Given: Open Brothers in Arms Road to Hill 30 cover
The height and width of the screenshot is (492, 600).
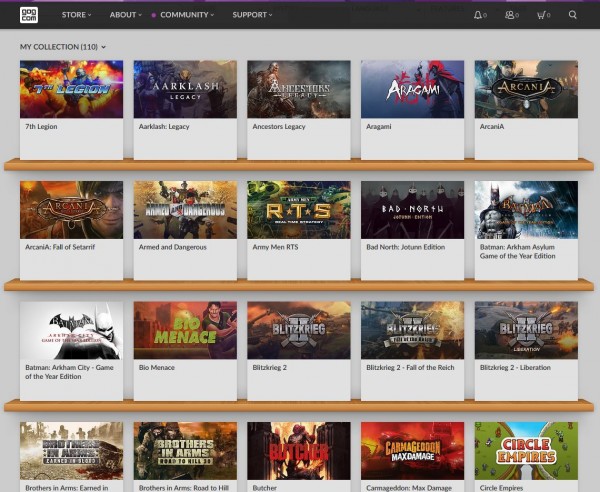Looking at the screenshot, I should click(185, 451).
